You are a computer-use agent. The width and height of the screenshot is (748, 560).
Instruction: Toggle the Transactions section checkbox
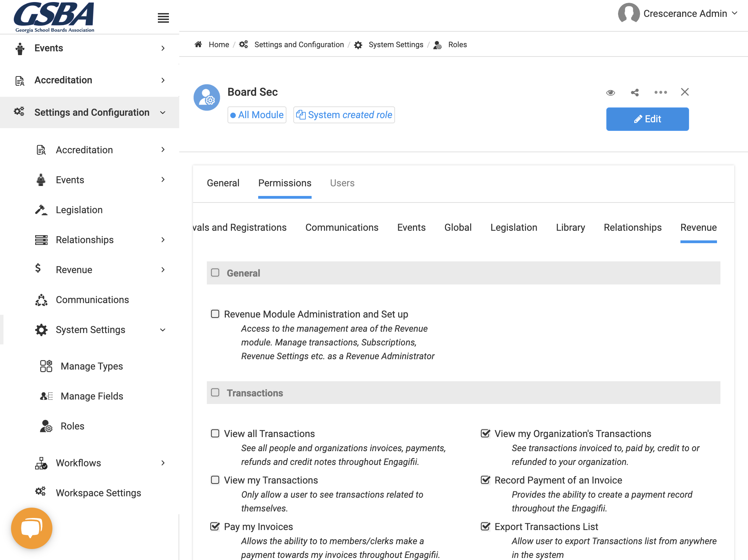(215, 393)
